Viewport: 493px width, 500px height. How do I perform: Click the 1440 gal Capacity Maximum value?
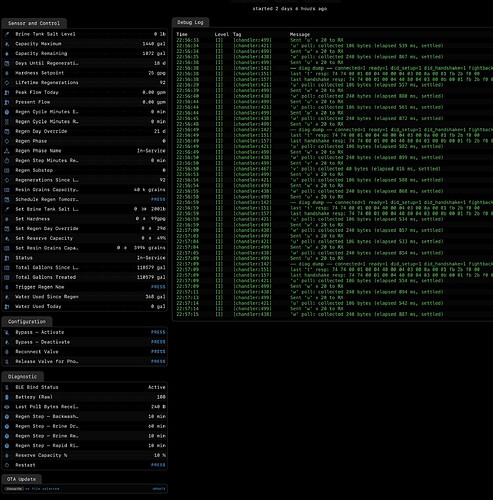tap(154, 44)
